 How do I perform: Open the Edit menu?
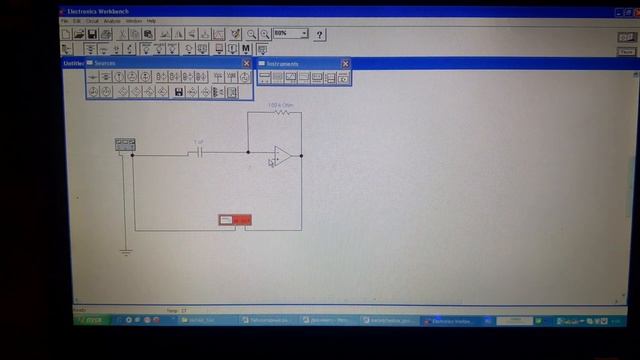(77, 21)
